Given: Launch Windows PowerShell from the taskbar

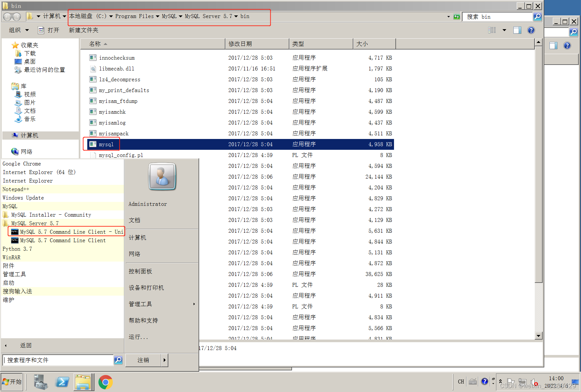Looking at the screenshot, I should pyautogui.click(x=62, y=382).
